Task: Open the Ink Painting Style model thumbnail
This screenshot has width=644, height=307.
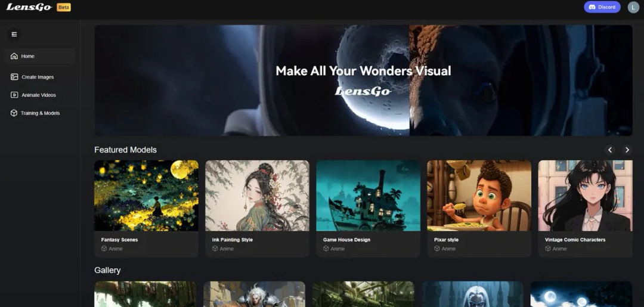Action: pyautogui.click(x=257, y=196)
